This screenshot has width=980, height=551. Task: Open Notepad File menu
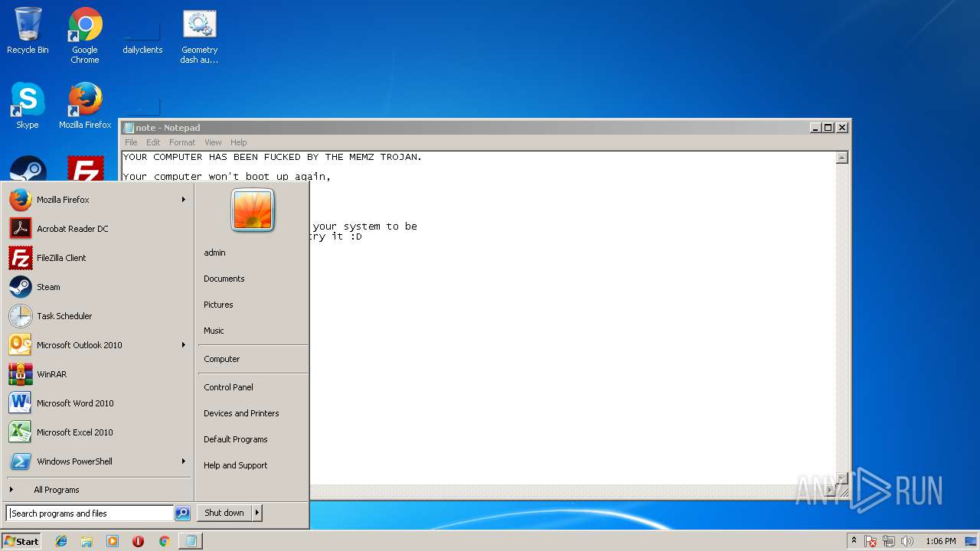pos(131,142)
